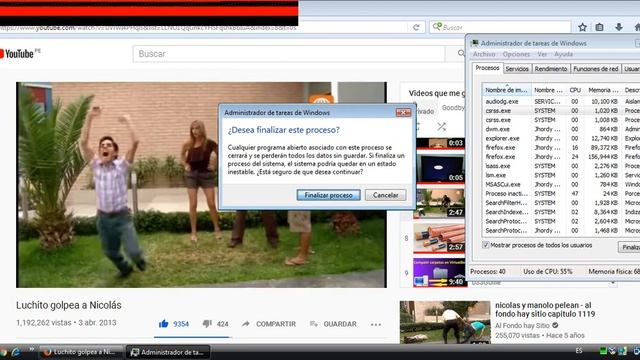The width and height of the screenshot is (640, 360).
Task: Open the playlist thumbnail marked 2:47
Action: point(439,203)
